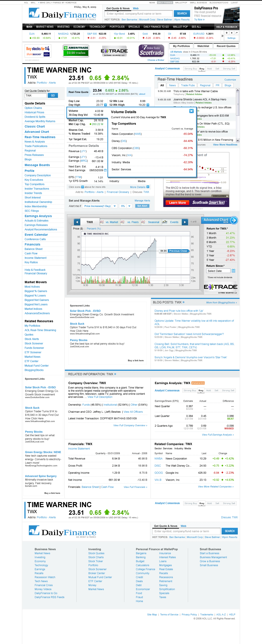The height and width of the screenshot is (644, 262).
Task: Go to next chart tab with right arrow
Action: (185, 222)
